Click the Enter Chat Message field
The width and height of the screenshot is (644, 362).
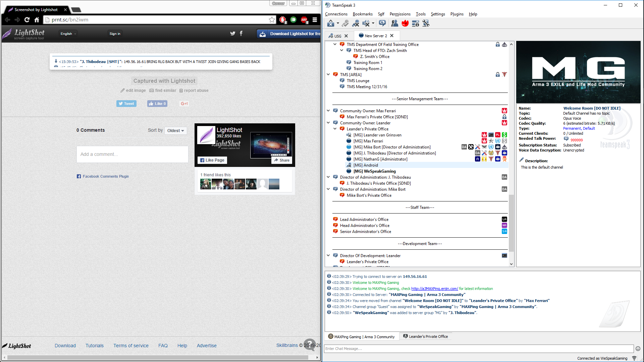[479, 349]
